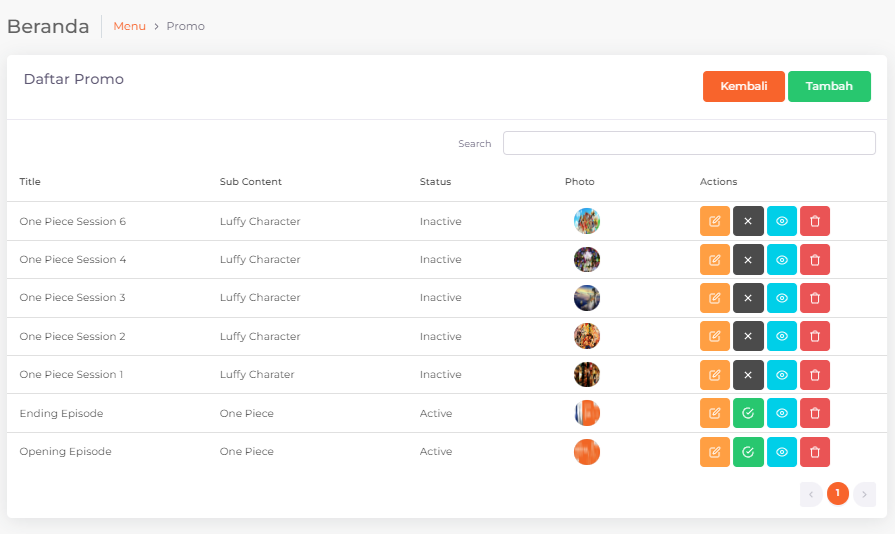Click trash icon for One Piece Session 1
This screenshot has width=895, height=534.
click(815, 375)
